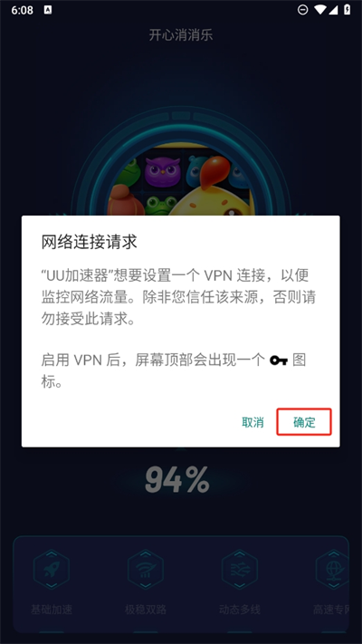Tap the Wi-Fi icon in status bar
The width and height of the screenshot is (362, 644).
click(x=320, y=10)
